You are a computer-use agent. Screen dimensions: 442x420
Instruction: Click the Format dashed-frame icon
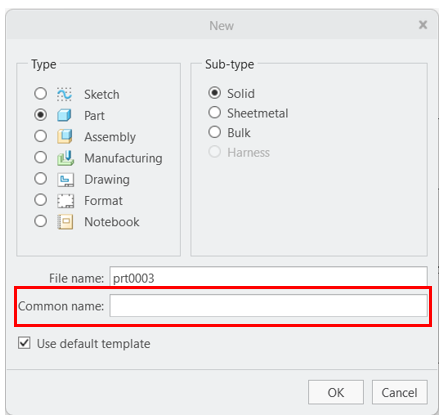[x=65, y=201]
